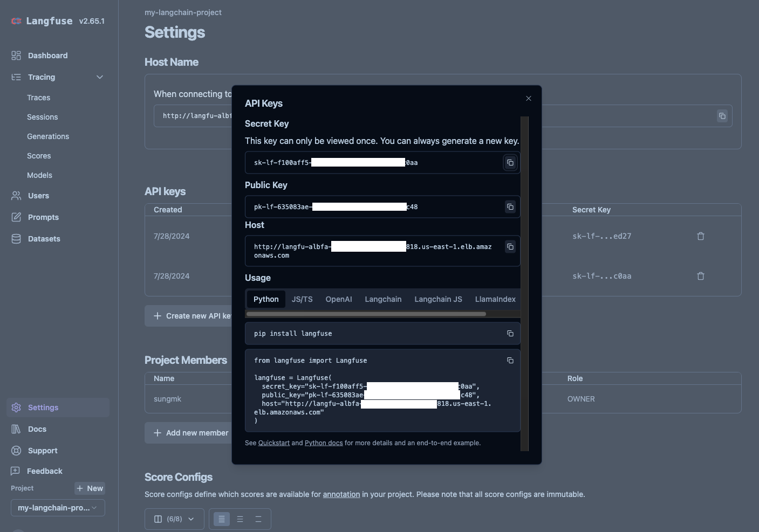Delete the API key ending in c0aa
This screenshot has height=532, width=759.
click(x=701, y=276)
